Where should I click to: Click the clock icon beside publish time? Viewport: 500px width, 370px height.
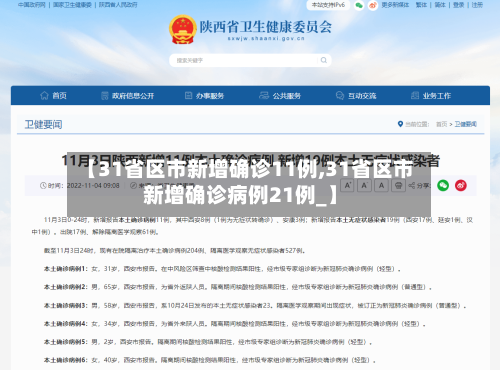coord(43,186)
